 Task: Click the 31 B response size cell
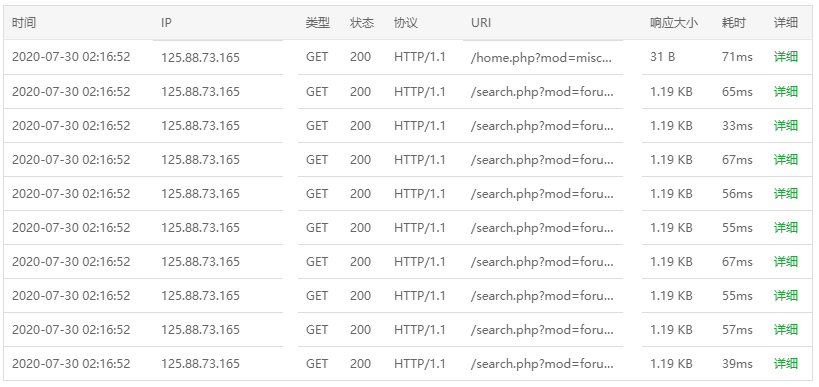coord(662,57)
